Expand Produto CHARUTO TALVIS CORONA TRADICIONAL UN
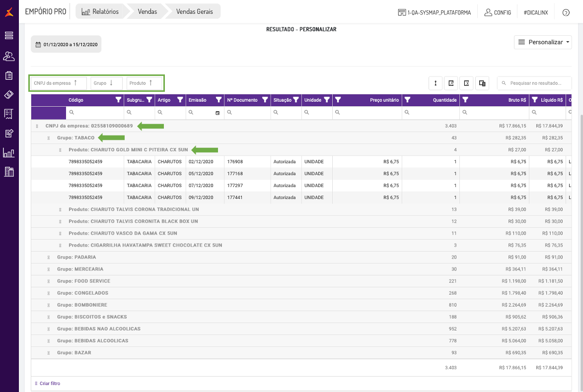The width and height of the screenshot is (583, 392). tap(60, 209)
